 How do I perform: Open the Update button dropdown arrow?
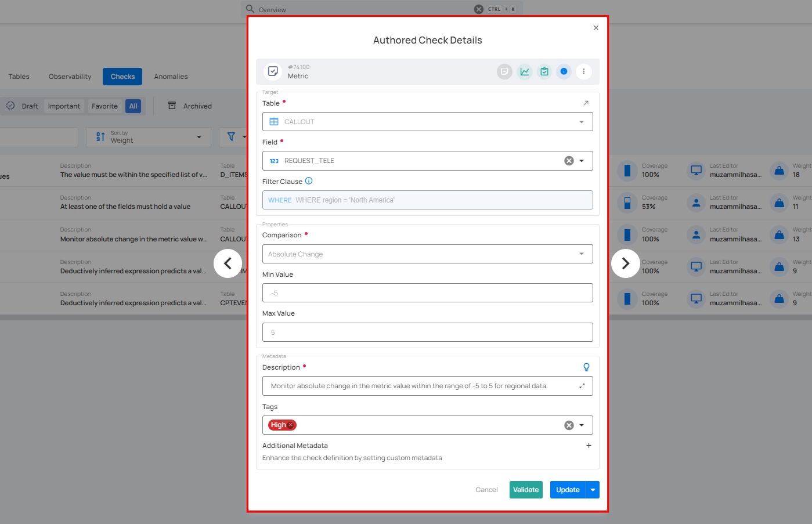[x=593, y=490]
